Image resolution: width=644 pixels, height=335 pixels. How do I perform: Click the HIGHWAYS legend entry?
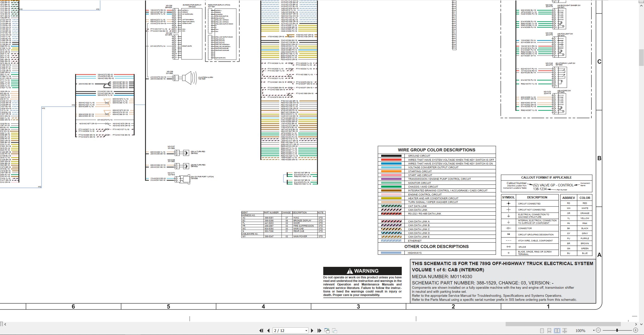tap(415, 253)
